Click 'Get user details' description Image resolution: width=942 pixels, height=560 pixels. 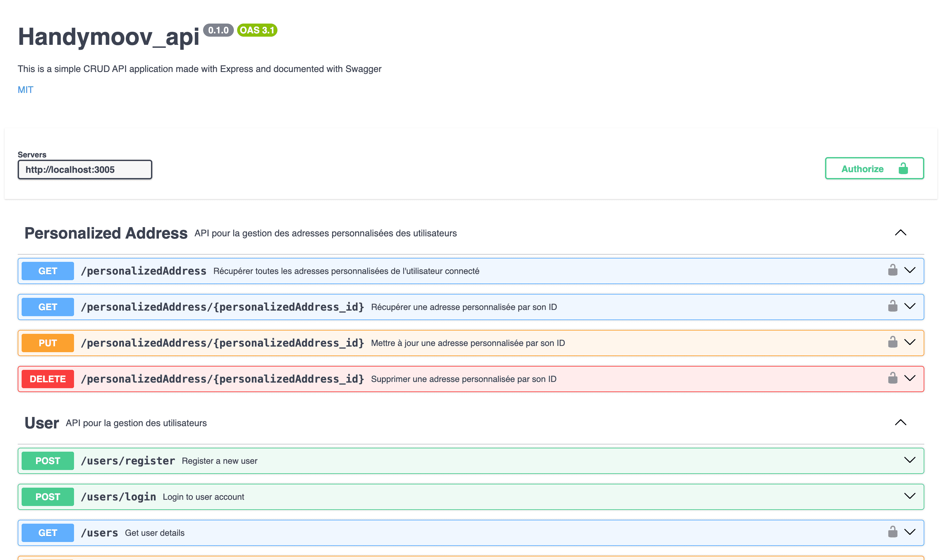coord(155,533)
